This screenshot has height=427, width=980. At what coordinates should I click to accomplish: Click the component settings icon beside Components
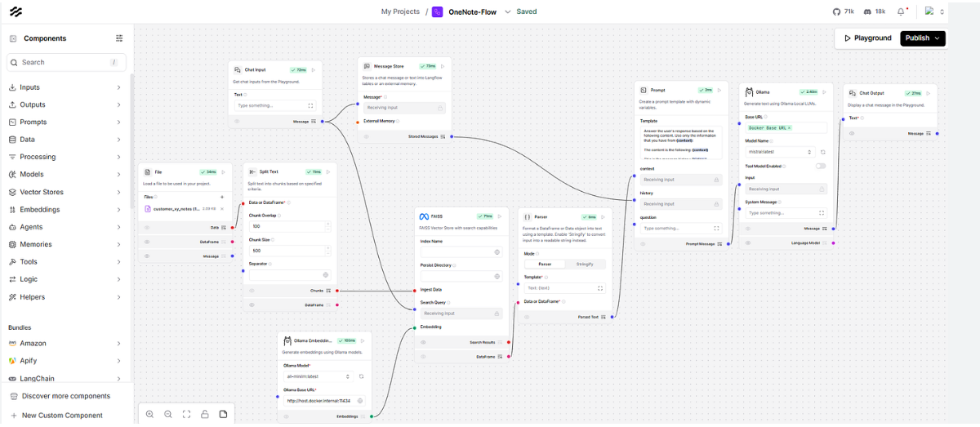[x=120, y=38]
